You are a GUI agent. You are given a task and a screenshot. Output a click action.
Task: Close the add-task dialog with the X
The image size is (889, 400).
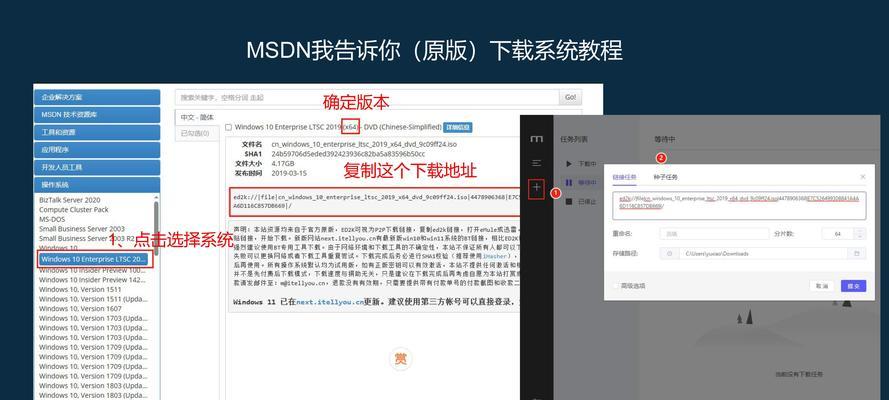pyautogui.click(x=863, y=177)
